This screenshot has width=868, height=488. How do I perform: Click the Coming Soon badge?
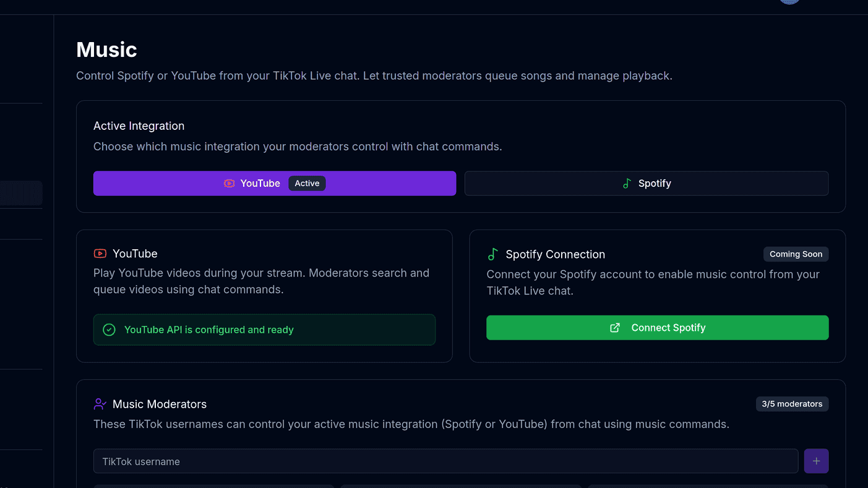[x=796, y=254]
